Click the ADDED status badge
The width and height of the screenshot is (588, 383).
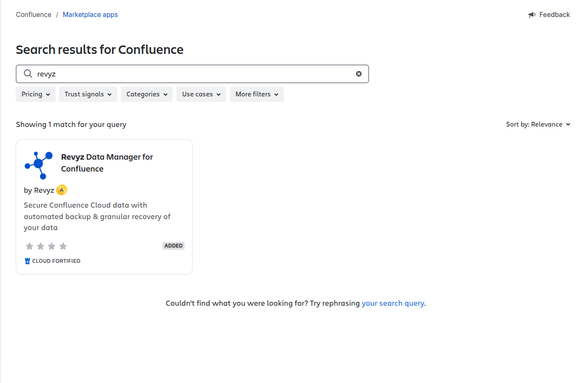coord(174,246)
